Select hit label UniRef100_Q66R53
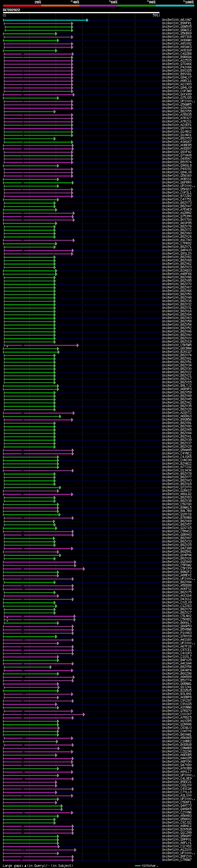This screenshot has height=868, width=197. tap(177, 626)
